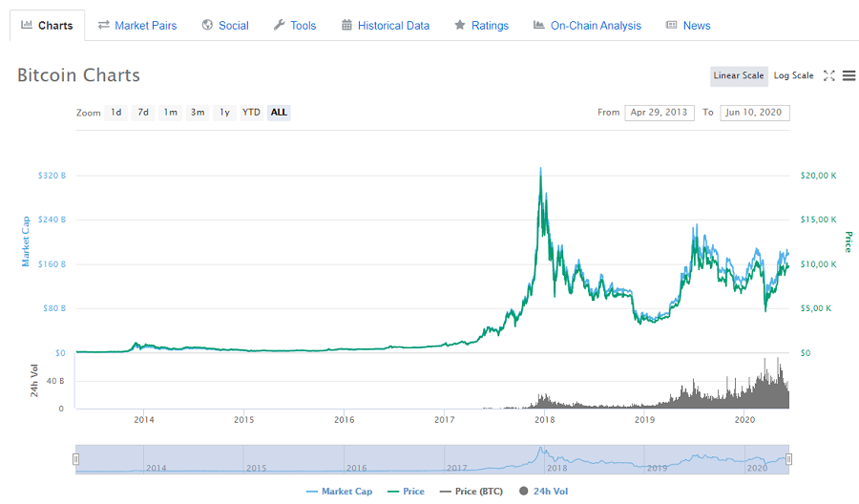Click the $20,00 K price axis label
Viewport: 859px width, 504px height.
coord(819,176)
